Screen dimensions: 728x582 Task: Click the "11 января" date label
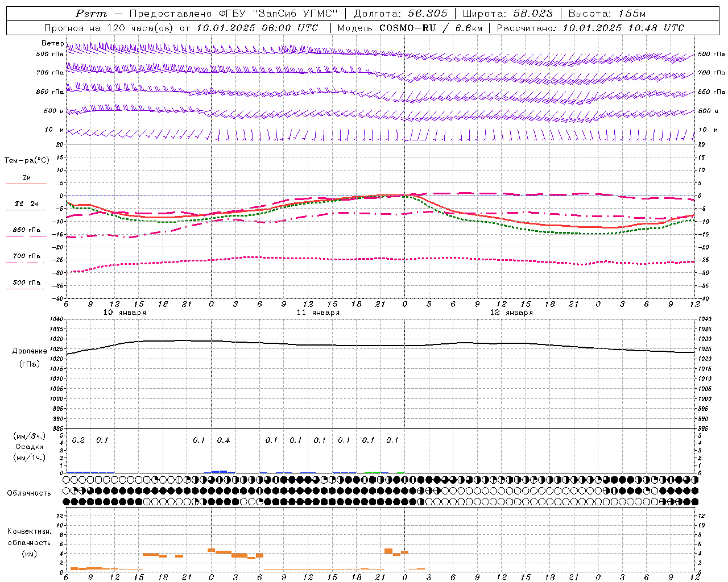point(318,313)
